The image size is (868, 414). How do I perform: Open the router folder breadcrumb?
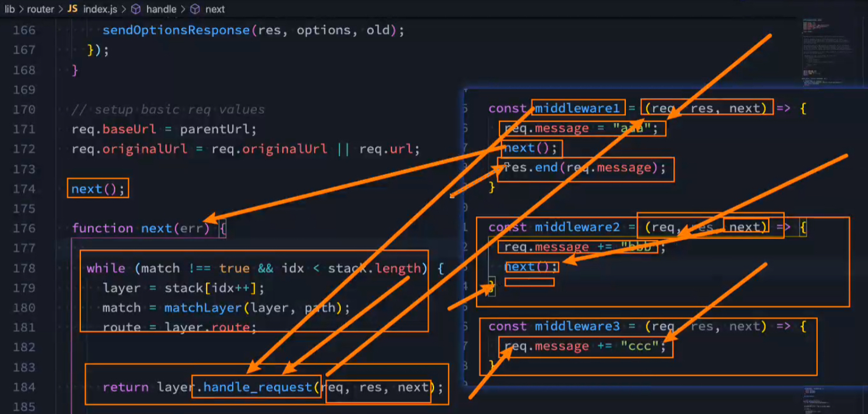click(x=40, y=9)
